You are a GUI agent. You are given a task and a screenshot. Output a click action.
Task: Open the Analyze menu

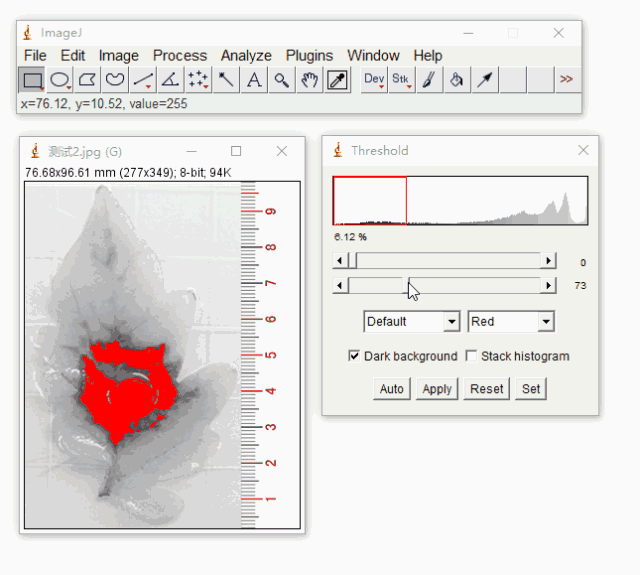pos(246,56)
